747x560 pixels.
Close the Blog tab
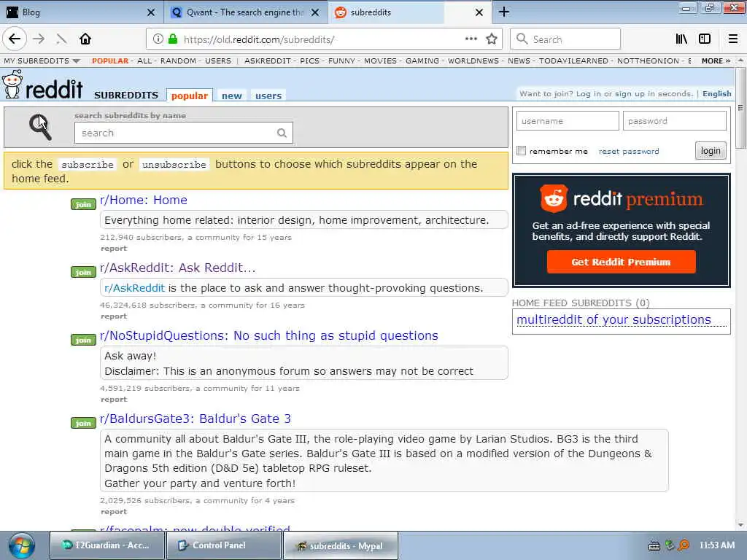150,12
